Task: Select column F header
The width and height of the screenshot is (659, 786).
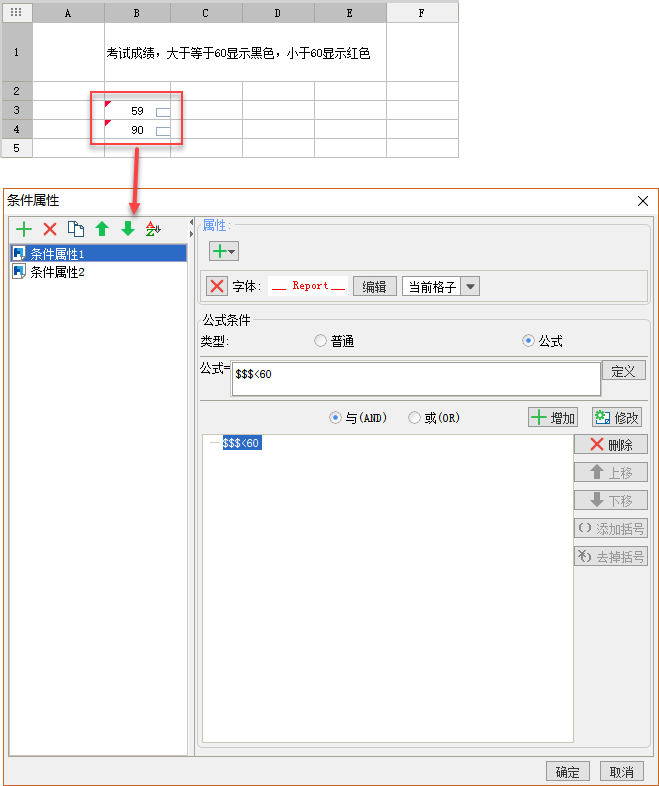Action: (422, 13)
